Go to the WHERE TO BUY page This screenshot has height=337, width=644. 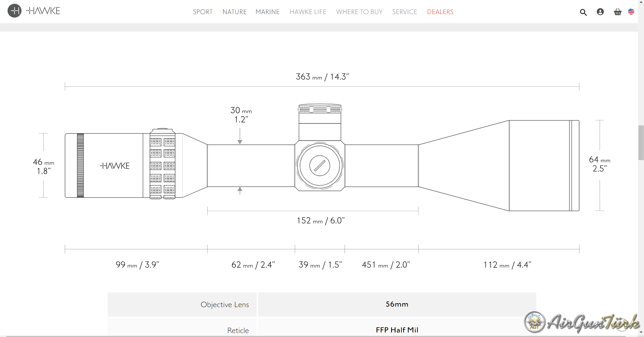(x=359, y=12)
